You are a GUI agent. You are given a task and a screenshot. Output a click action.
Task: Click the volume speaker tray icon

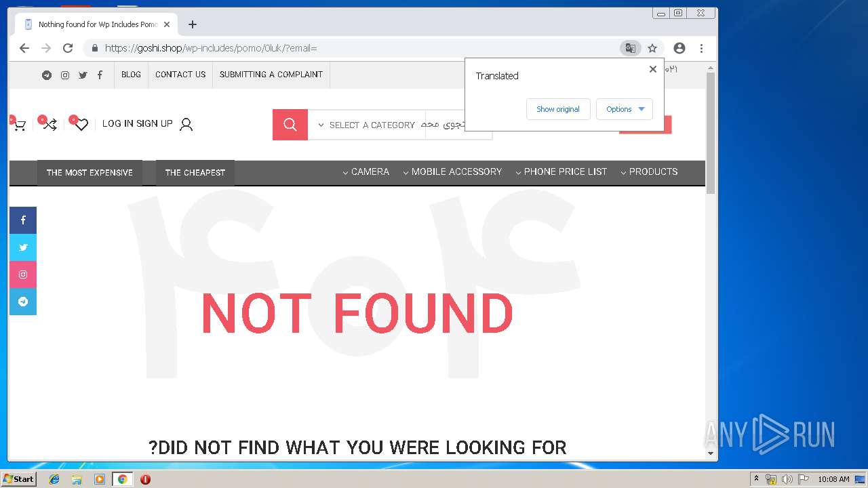(787, 479)
